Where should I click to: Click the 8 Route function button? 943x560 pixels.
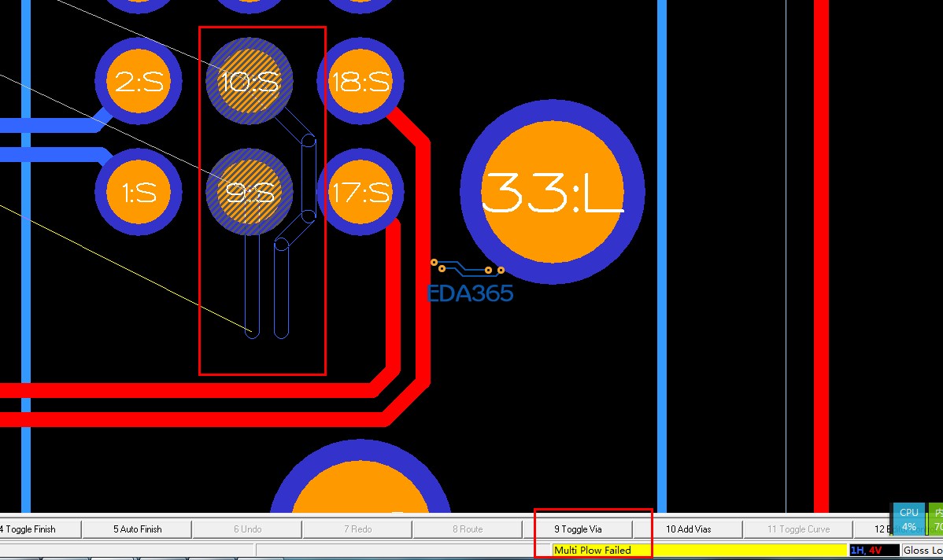(x=468, y=529)
